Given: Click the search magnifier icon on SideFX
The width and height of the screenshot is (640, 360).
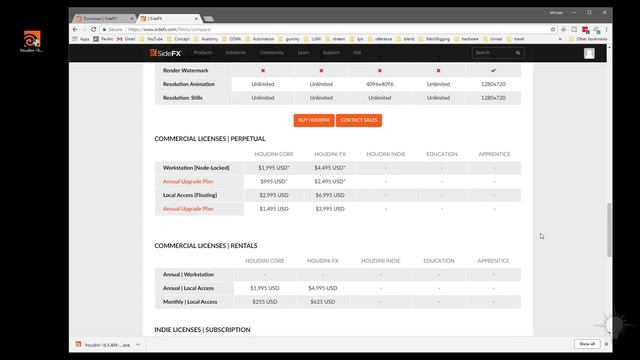Looking at the screenshot, I should click(x=518, y=53).
